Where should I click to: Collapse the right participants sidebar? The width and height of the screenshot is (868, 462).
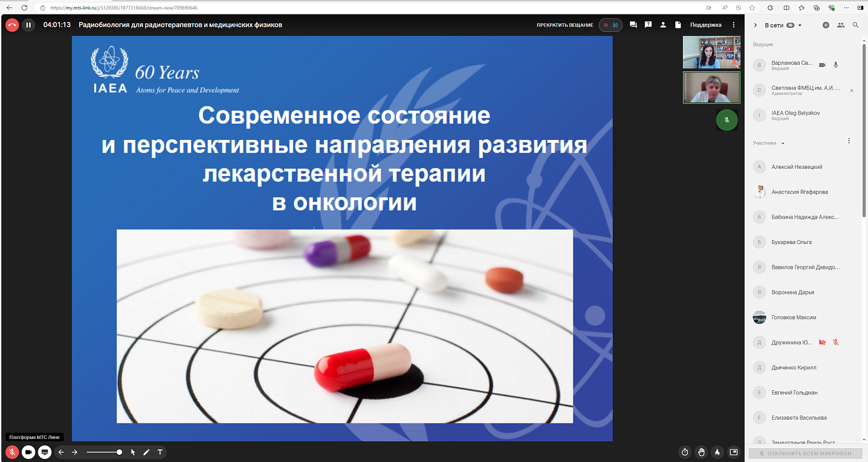(755, 25)
